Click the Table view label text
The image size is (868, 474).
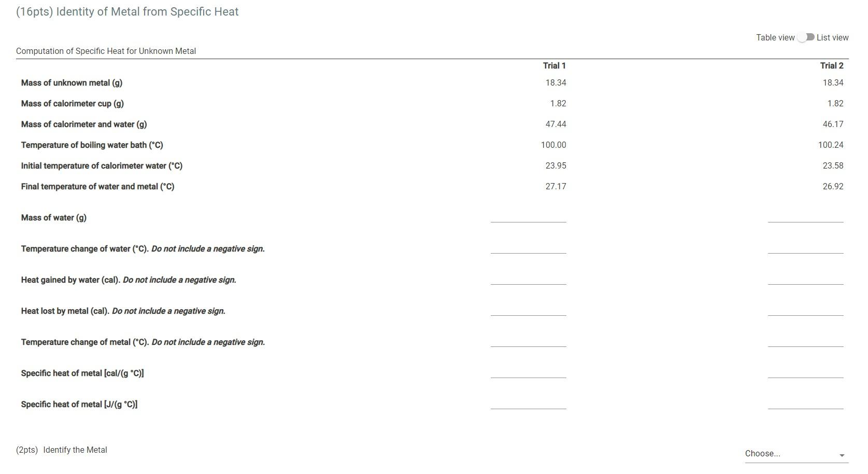click(x=775, y=37)
